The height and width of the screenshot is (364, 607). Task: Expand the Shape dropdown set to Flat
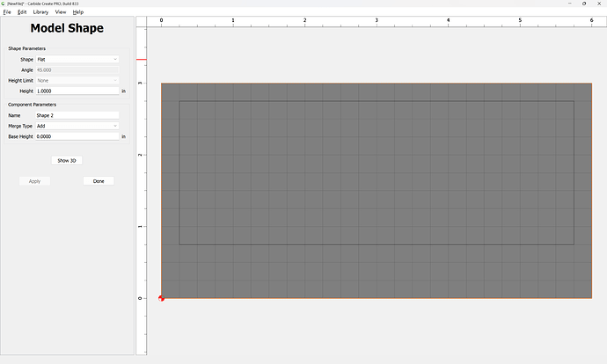point(77,59)
